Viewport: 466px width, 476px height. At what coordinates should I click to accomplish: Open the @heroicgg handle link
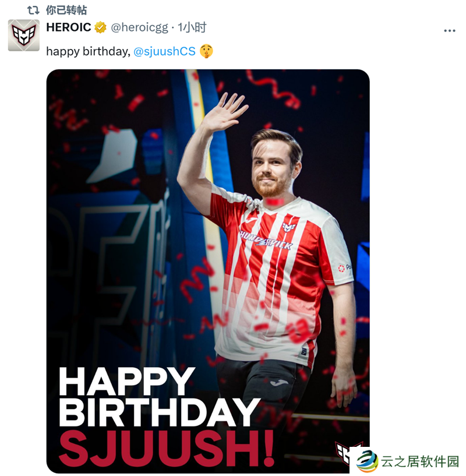point(139,27)
